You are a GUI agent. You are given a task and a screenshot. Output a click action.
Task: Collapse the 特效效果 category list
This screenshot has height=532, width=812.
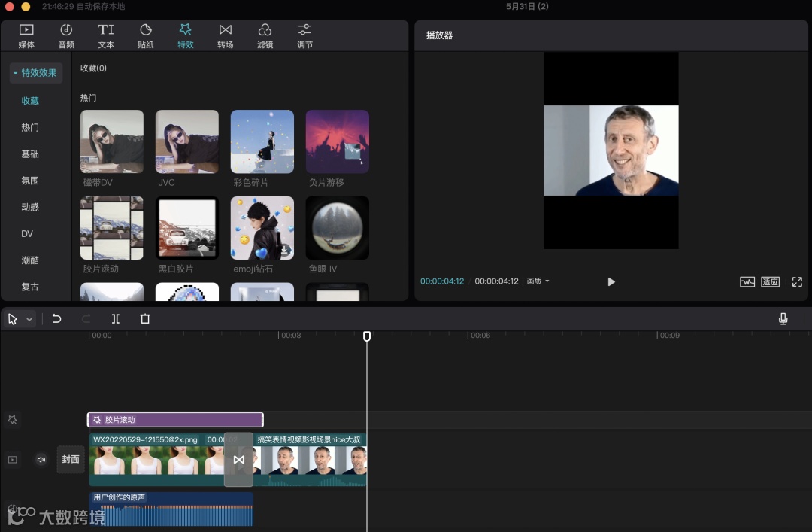[35, 73]
